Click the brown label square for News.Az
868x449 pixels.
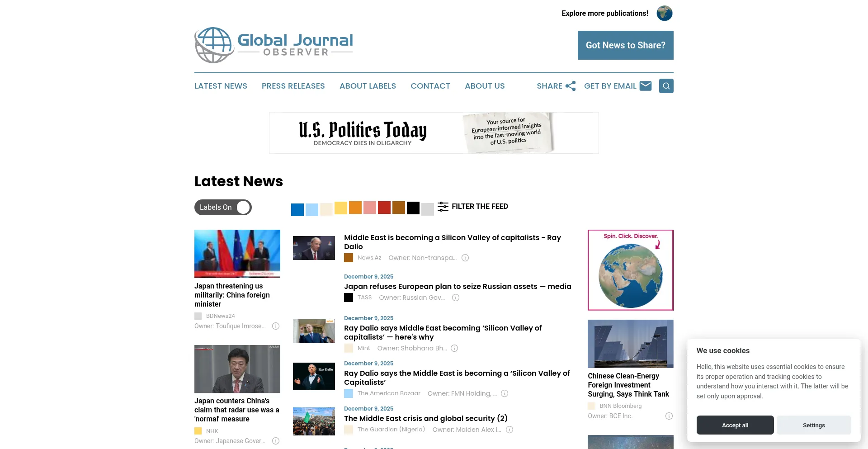(349, 258)
